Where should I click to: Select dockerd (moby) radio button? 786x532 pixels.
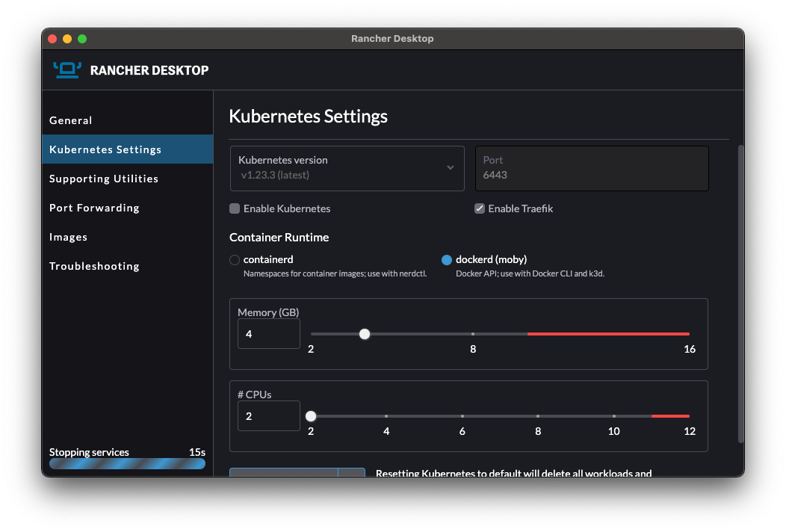pos(447,260)
